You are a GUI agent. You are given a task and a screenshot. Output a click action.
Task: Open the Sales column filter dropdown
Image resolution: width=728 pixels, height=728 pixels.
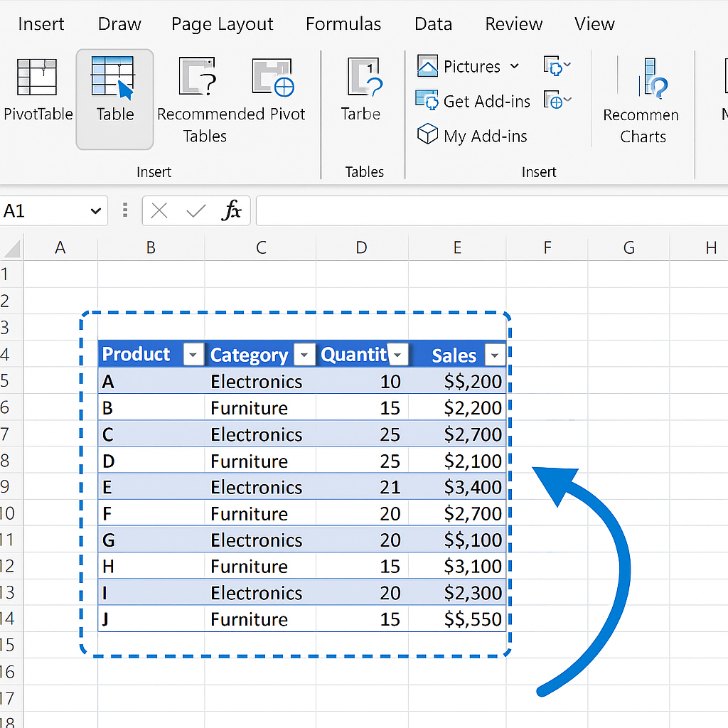pyautogui.click(x=495, y=355)
